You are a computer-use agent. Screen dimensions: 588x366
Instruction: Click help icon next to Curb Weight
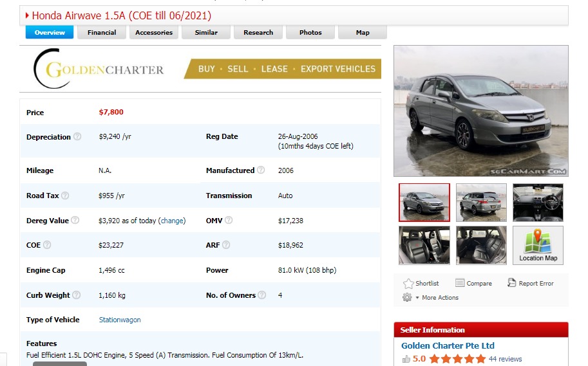[x=77, y=295]
